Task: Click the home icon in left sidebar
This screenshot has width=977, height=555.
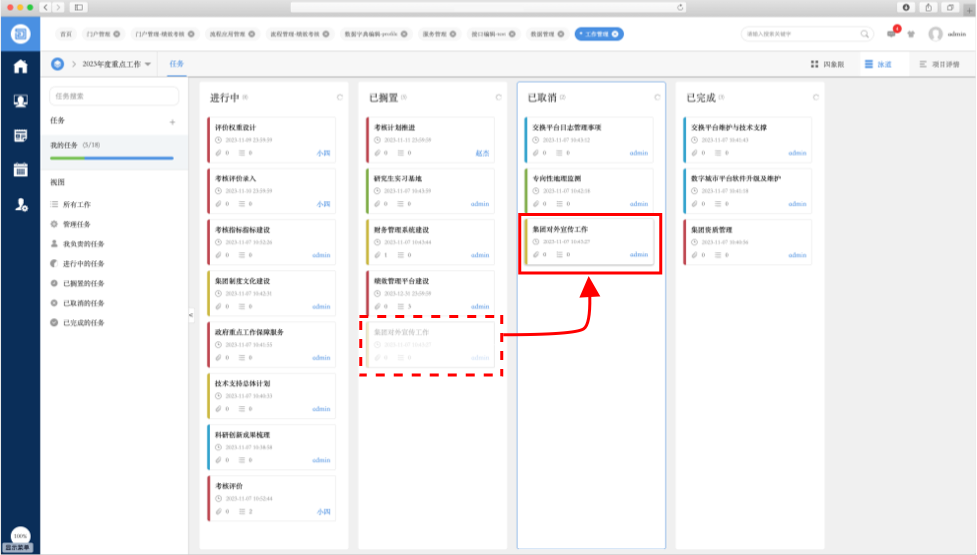Action: [20, 67]
